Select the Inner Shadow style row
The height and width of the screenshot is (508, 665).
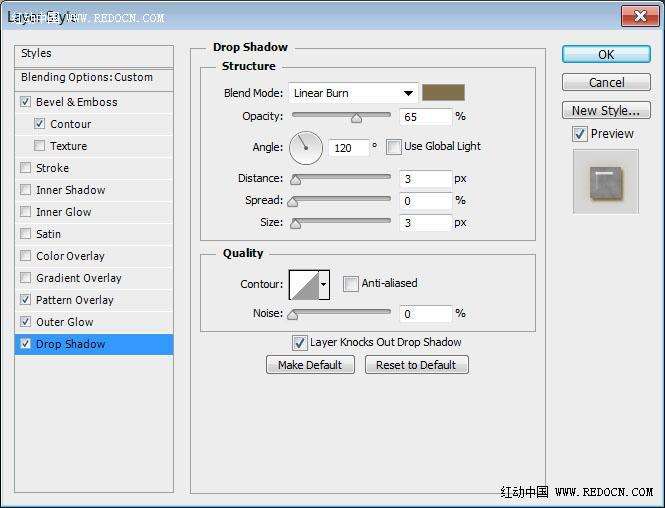94,190
